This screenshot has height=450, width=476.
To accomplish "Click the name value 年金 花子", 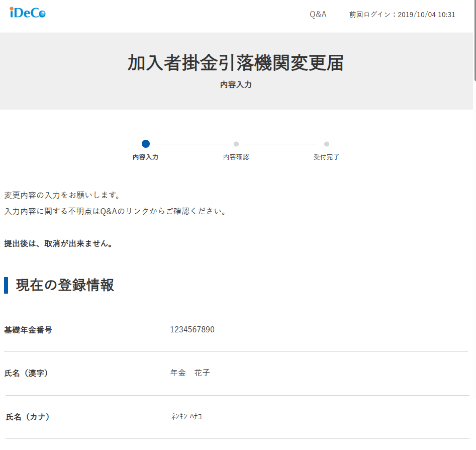I will pos(190,373).
